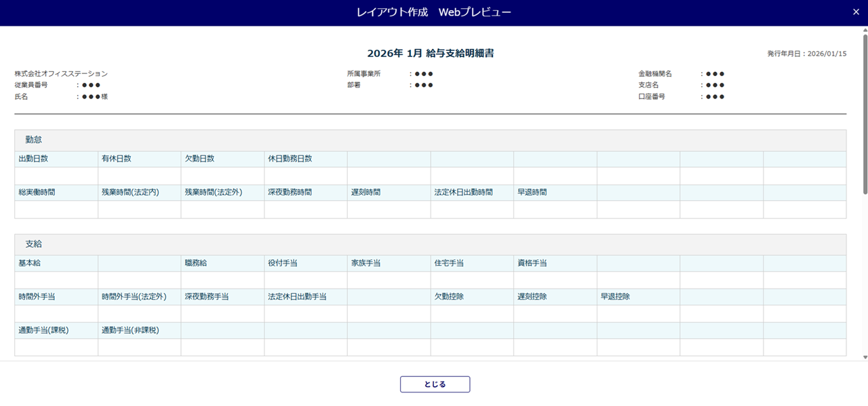Click the 休日勤務日数 column label
The height and width of the screenshot is (406, 868).
pos(290,159)
